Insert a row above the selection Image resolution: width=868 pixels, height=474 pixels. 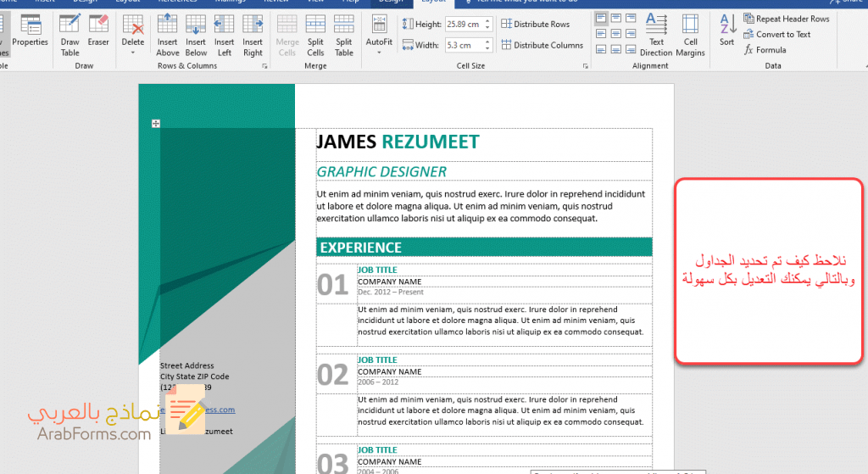click(x=168, y=35)
